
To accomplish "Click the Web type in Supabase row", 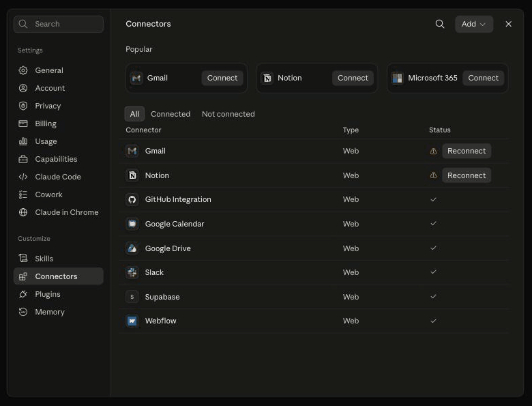I will (351, 297).
